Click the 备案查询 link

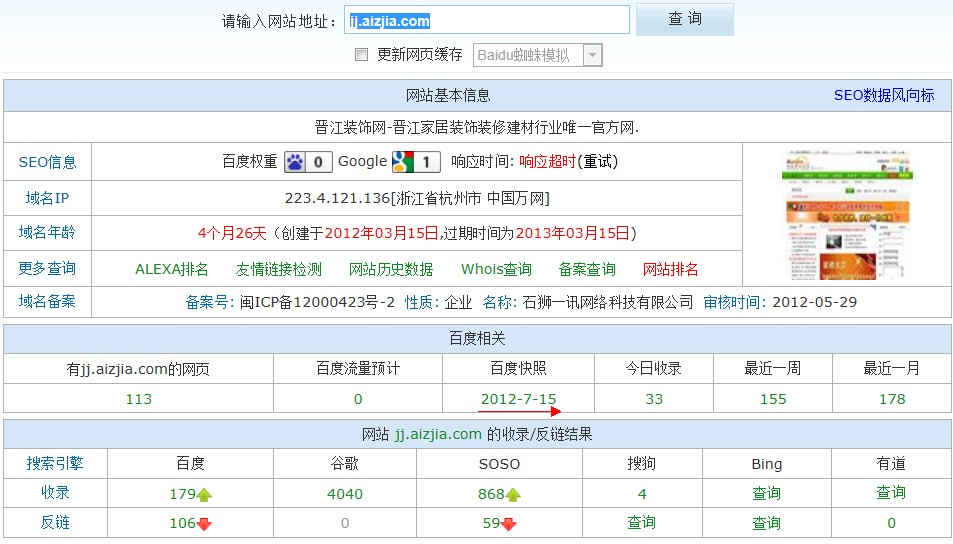pos(587,269)
